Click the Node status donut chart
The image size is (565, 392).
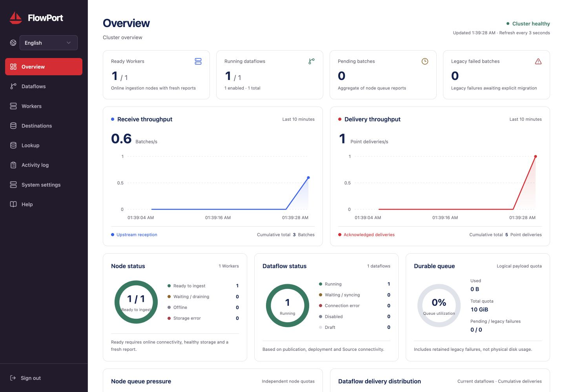pos(136,302)
